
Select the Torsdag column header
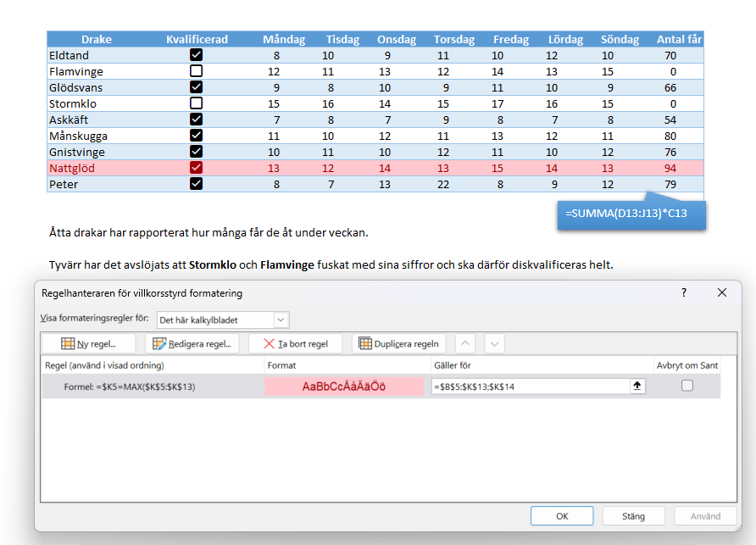coord(454,40)
